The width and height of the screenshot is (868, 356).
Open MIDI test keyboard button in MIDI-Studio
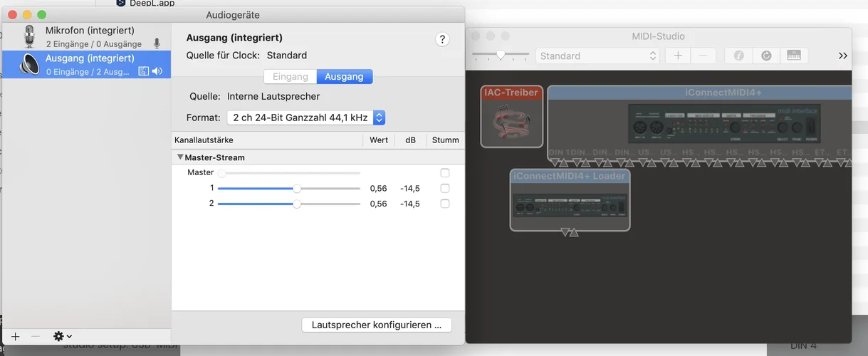coord(793,56)
